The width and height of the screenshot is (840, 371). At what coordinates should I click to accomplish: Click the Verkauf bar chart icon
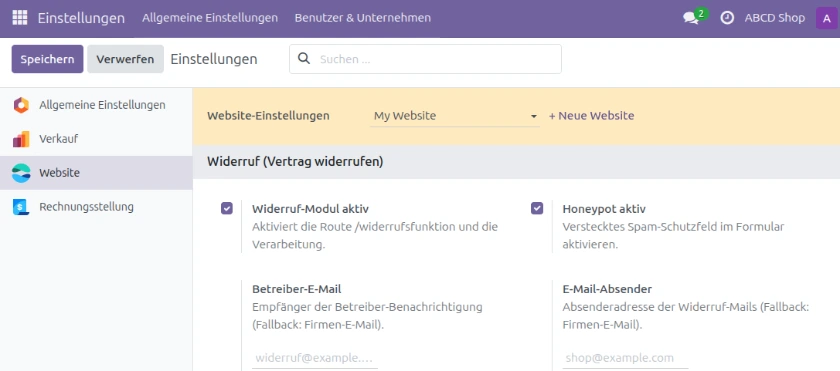point(21,139)
